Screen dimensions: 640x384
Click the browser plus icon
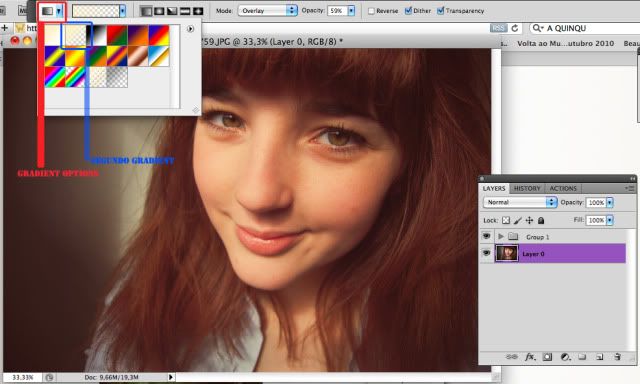tap(5, 28)
